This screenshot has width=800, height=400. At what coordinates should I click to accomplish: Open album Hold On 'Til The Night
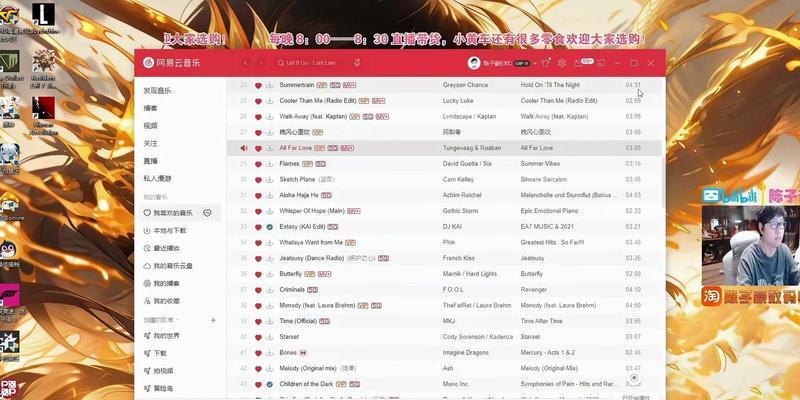point(550,85)
